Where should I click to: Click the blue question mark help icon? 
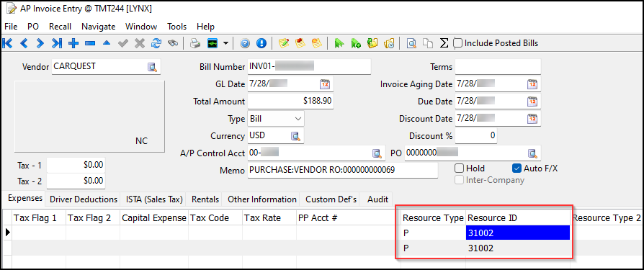pyautogui.click(x=245, y=43)
